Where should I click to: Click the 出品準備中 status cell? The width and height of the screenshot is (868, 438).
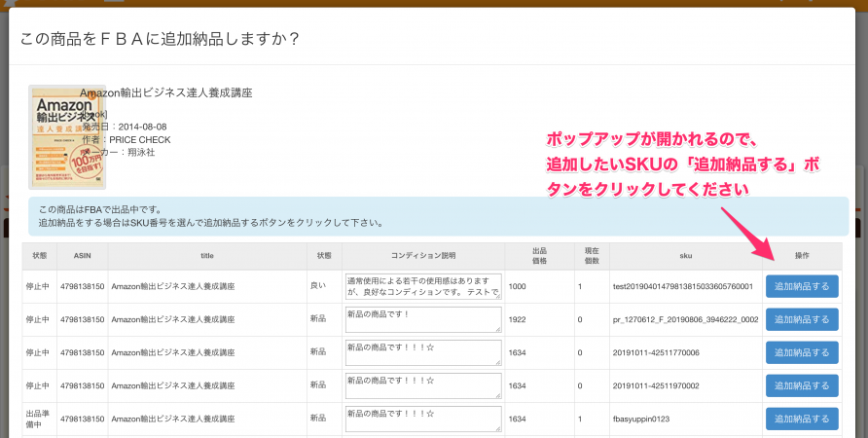pyautogui.click(x=39, y=420)
